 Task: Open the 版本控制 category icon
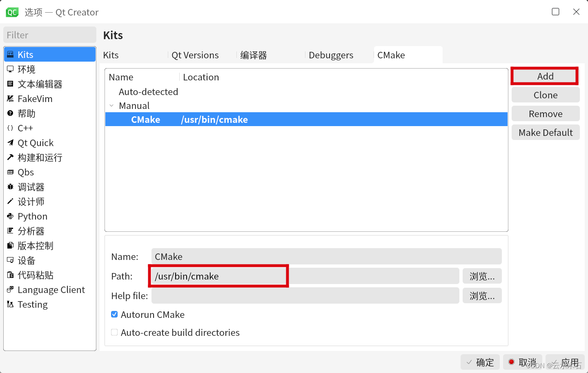10,245
